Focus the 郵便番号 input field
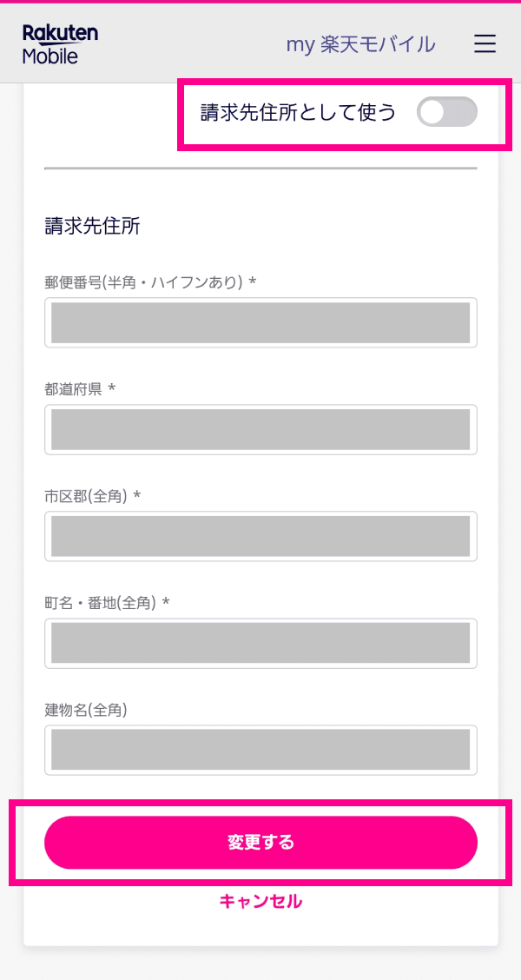Image resolution: width=521 pixels, height=980 pixels. pos(260,323)
